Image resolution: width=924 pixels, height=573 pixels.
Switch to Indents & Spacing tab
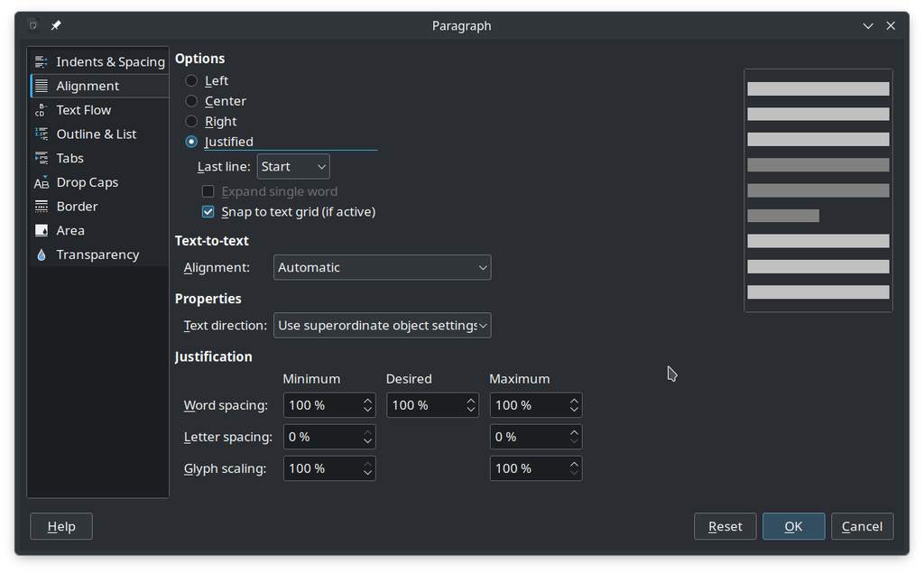[x=99, y=62]
